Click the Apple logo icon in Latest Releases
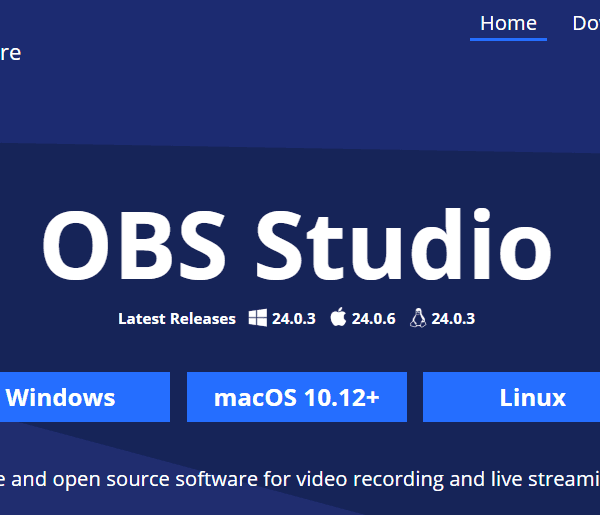This screenshot has width=600, height=515. coord(338,317)
